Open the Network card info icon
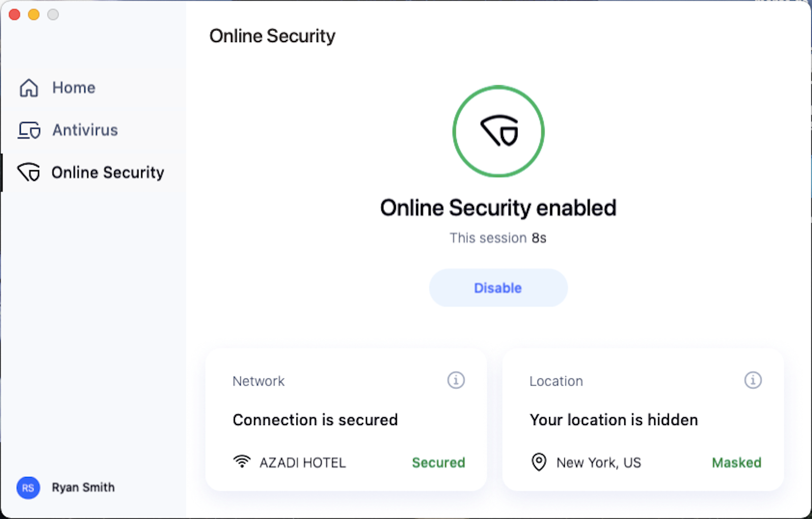 (456, 380)
